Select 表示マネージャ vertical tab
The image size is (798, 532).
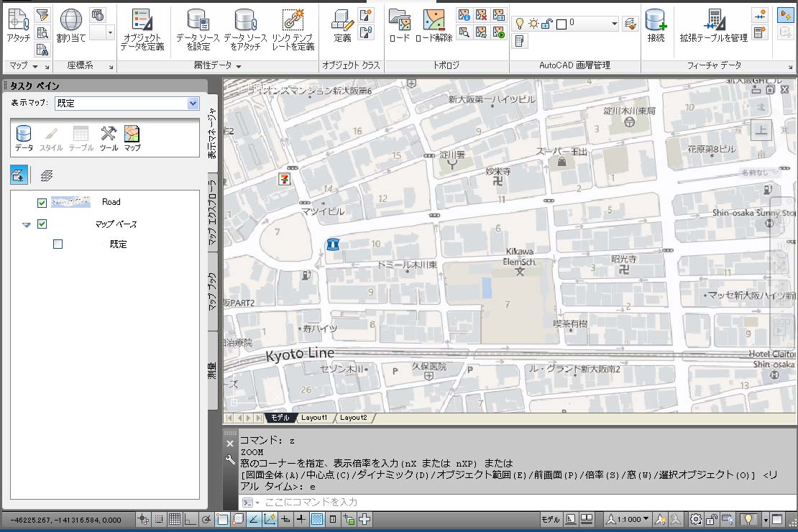click(212, 134)
